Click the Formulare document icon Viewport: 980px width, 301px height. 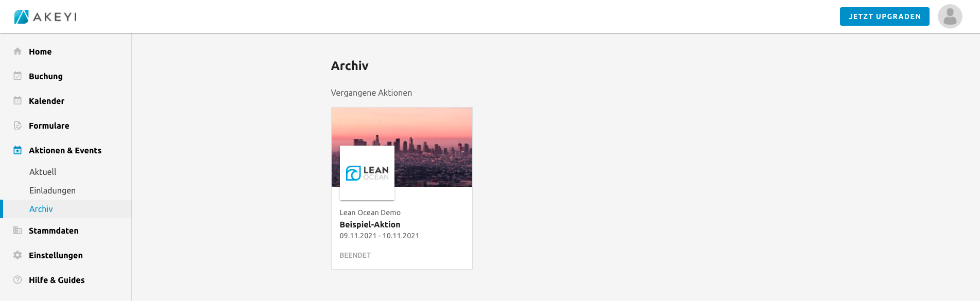coord(18,126)
